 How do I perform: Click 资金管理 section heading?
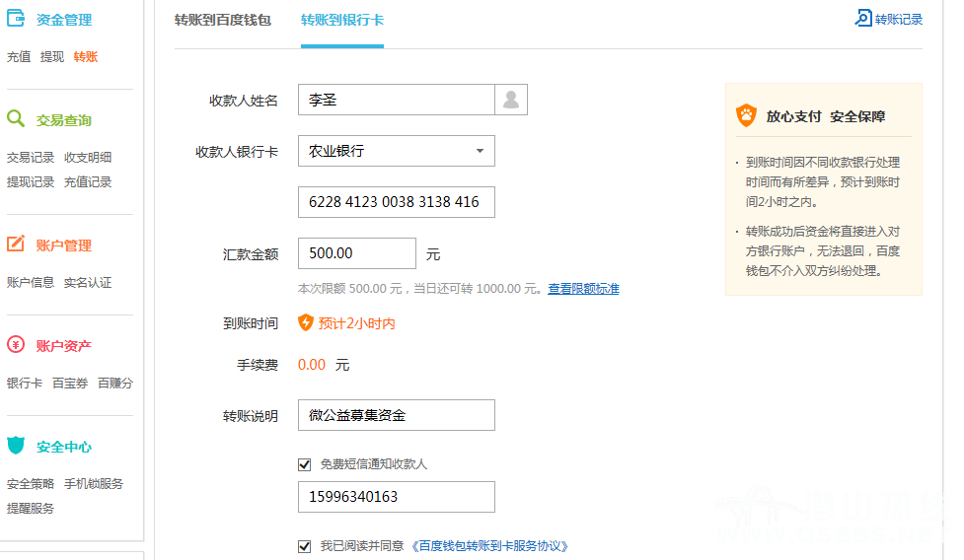tap(64, 21)
